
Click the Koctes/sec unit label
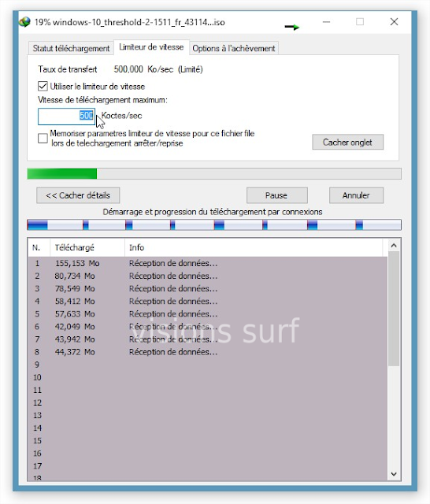(121, 116)
